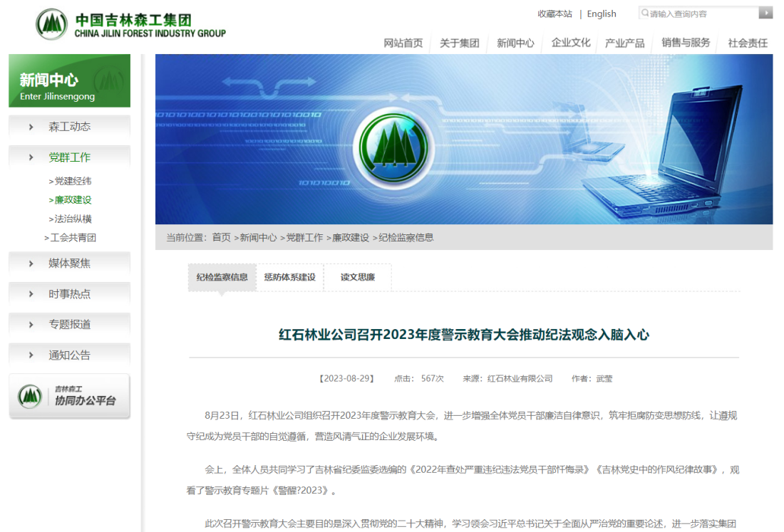784x532 pixels.
Task: Open 产业产品 in top navigation
Action: 624,43
